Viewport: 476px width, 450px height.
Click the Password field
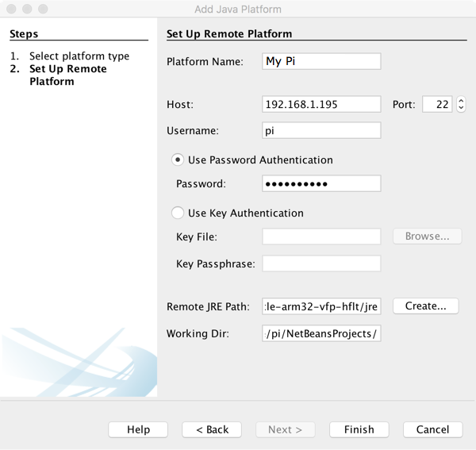point(321,184)
